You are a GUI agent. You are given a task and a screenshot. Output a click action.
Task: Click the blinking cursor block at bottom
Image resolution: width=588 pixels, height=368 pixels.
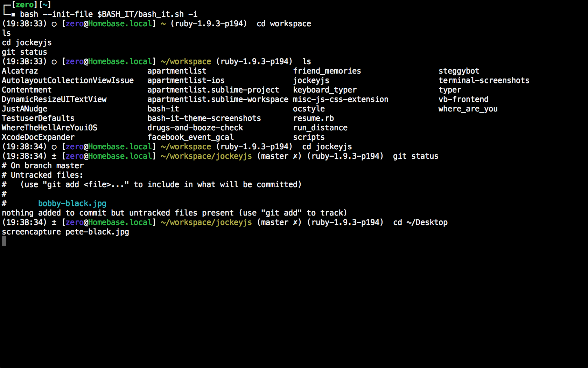pos(4,241)
